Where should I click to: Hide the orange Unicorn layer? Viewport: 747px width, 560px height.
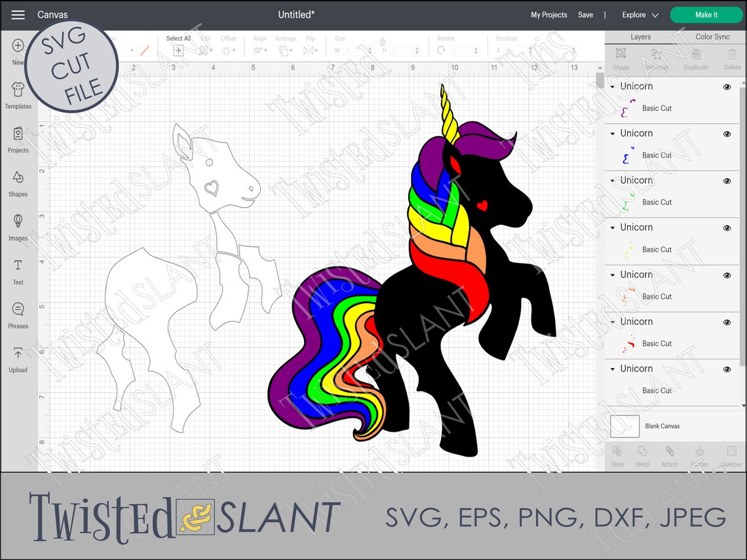point(727,275)
